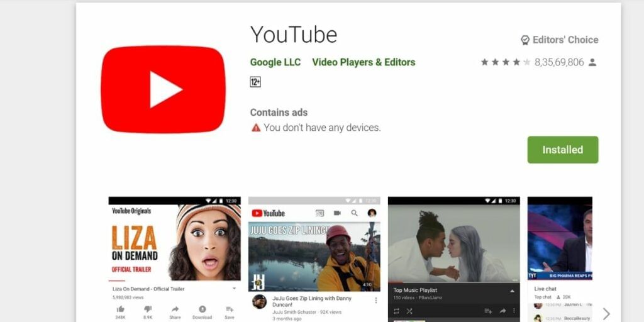Click the green Installed button
The image size is (644, 322).
click(x=563, y=150)
